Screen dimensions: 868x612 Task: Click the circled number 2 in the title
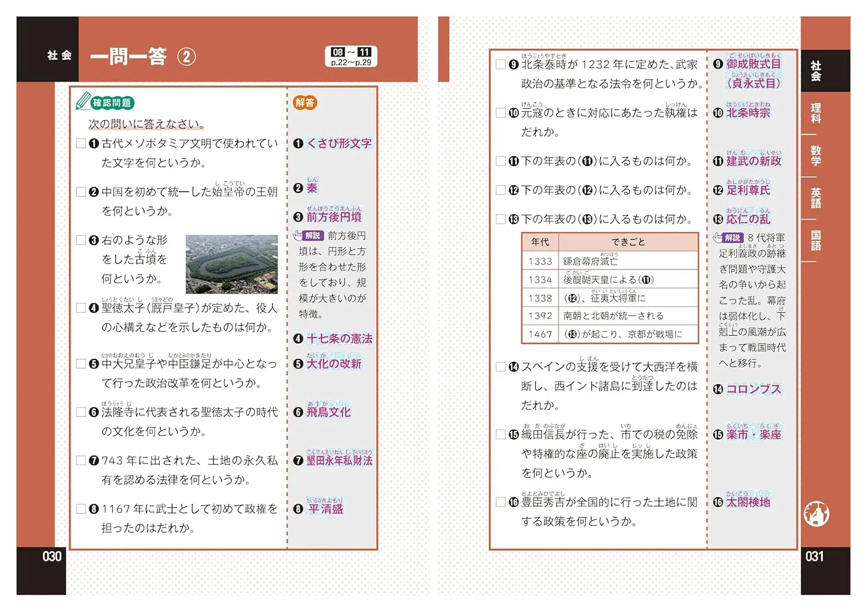click(186, 57)
